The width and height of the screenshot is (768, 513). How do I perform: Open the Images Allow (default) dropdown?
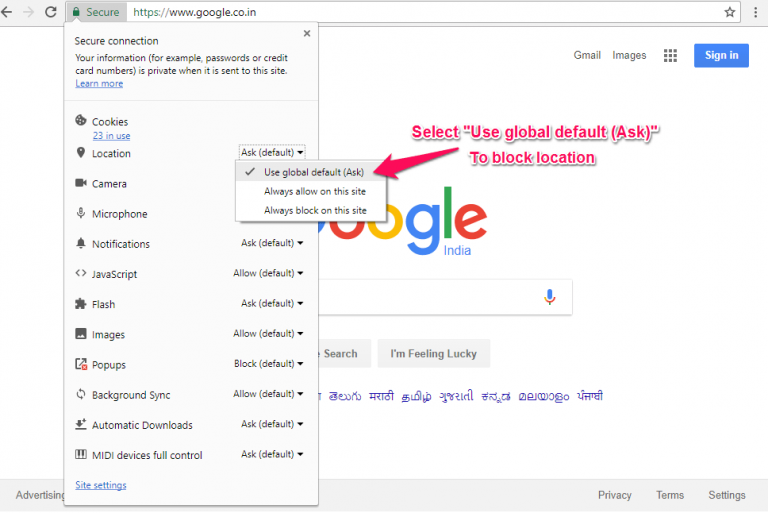(x=268, y=334)
